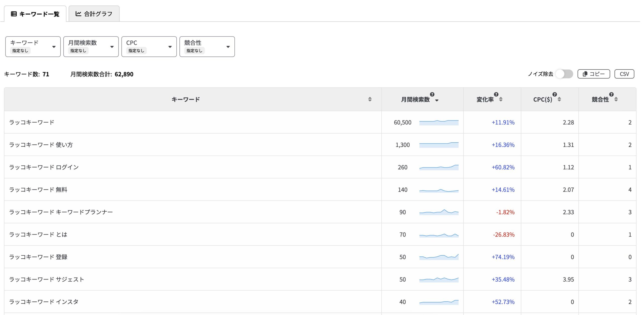Click the help icon beside 変化率
The width and height of the screenshot is (644, 315).
(496, 94)
